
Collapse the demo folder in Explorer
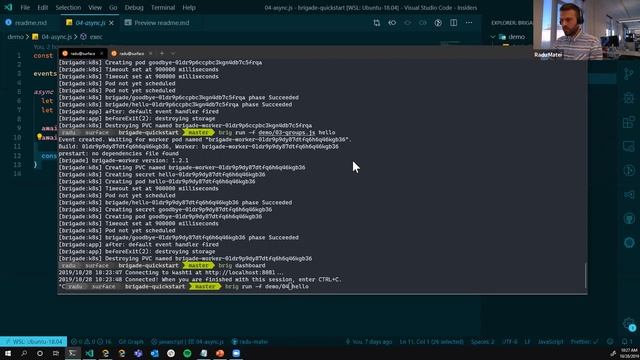click(x=493, y=37)
